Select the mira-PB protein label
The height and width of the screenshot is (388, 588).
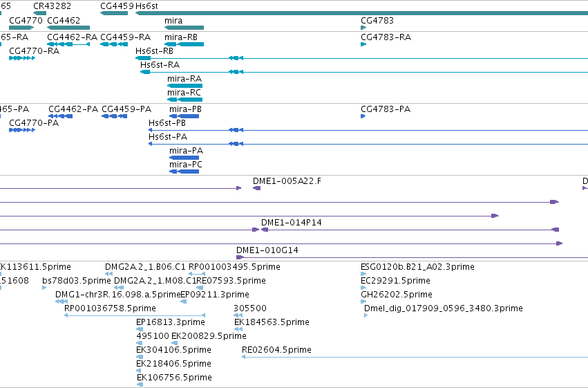coord(186,109)
